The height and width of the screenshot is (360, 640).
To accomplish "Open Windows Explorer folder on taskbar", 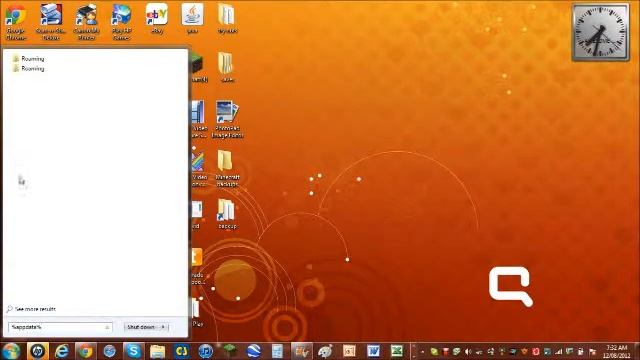I will click(x=157, y=351).
